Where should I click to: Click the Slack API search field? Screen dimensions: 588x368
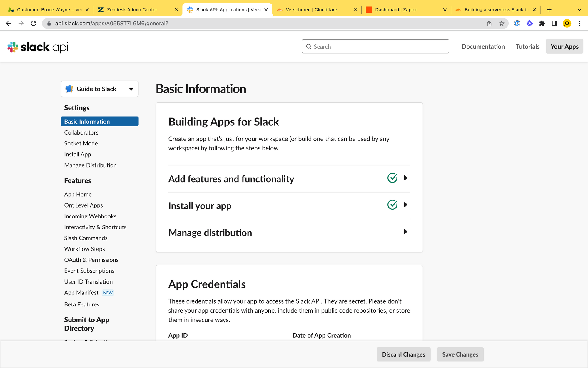point(375,47)
